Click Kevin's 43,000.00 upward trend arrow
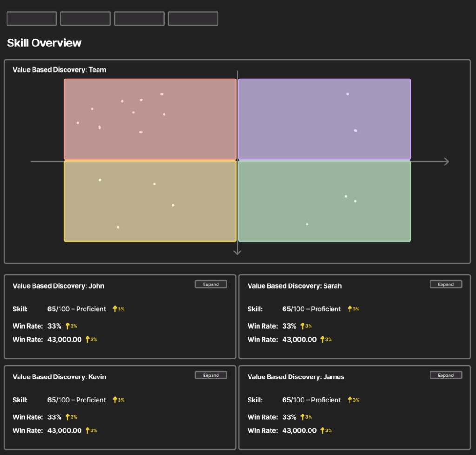Image resolution: width=476 pixels, height=455 pixels. [87, 430]
